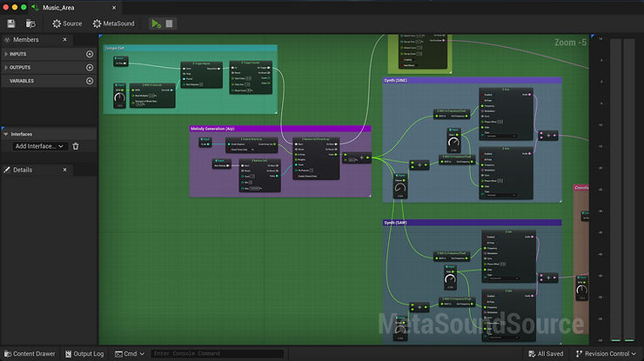Select the On Play input node
This screenshot has width=644, height=361.
coord(121,61)
